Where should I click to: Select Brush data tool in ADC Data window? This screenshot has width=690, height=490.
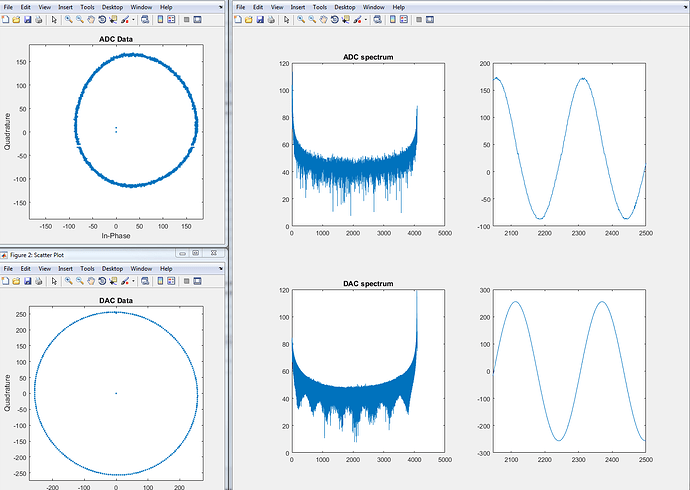(125, 20)
